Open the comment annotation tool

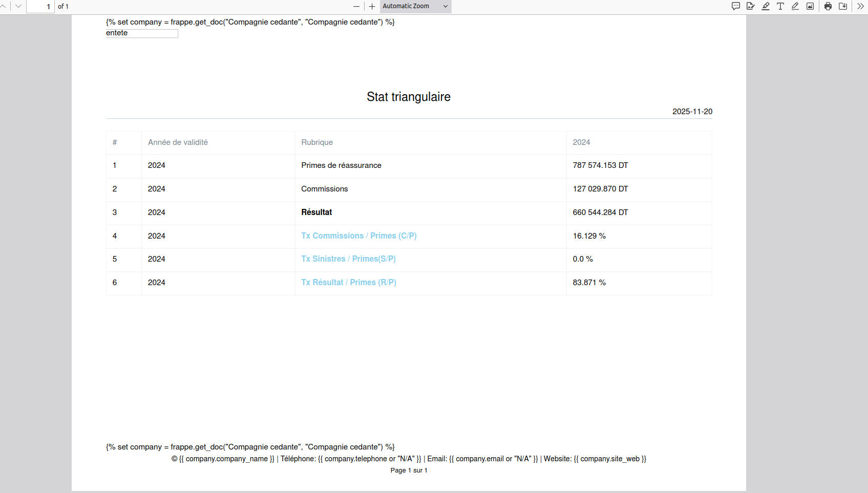(736, 6)
